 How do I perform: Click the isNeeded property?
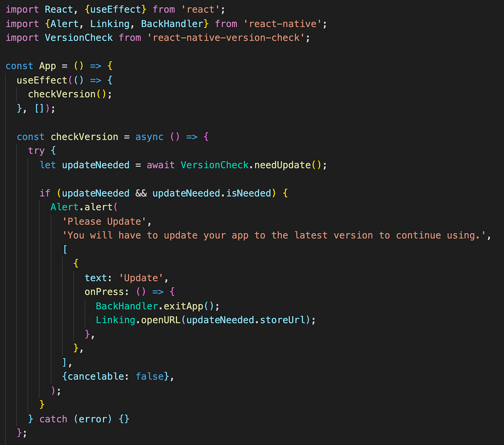[x=249, y=193]
